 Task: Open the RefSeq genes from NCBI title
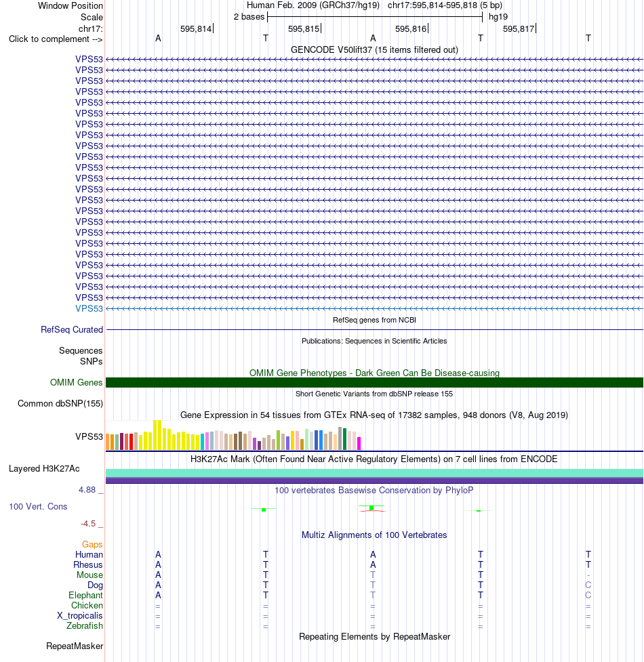374,320
